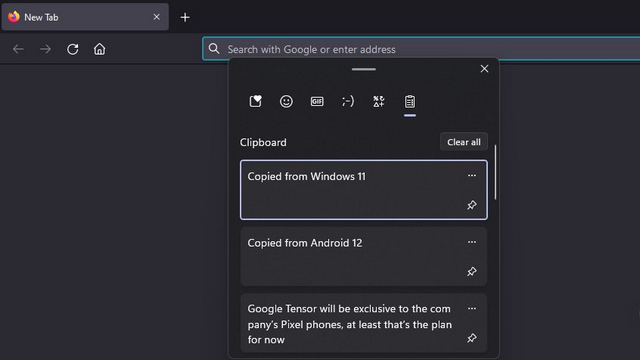This screenshot has height=360, width=640.
Task: Go back in Firefox
Action: [x=18, y=49]
